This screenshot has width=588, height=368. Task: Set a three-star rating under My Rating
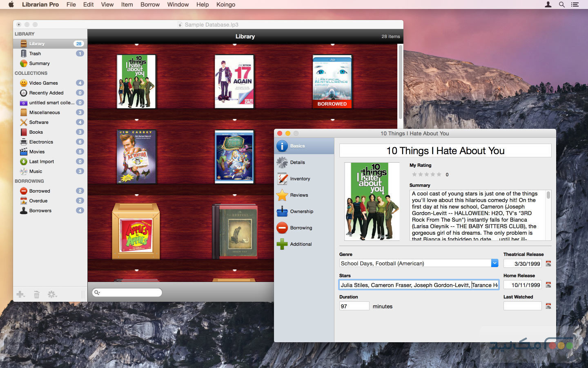point(428,174)
